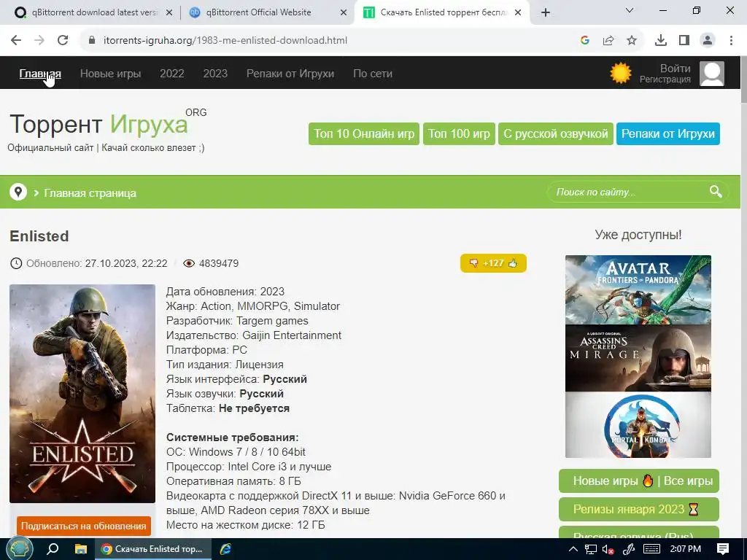Click the Подписаться на обновления button
This screenshot has width=747, height=560.
(84, 526)
